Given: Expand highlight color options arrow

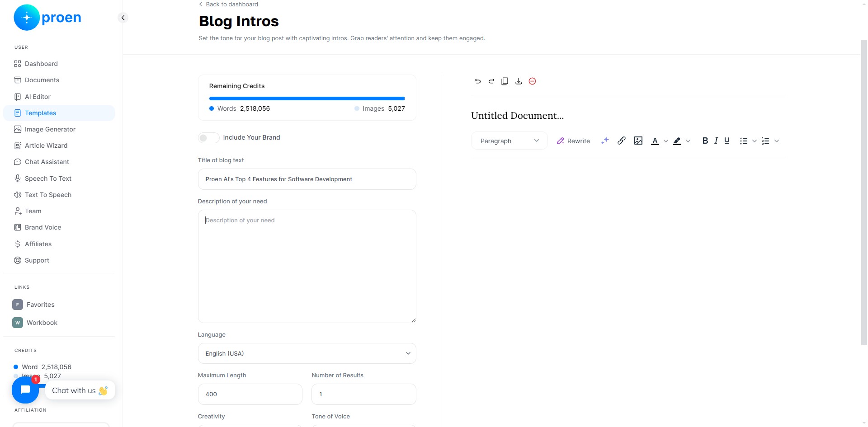Looking at the screenshot, I should [688, 141].
